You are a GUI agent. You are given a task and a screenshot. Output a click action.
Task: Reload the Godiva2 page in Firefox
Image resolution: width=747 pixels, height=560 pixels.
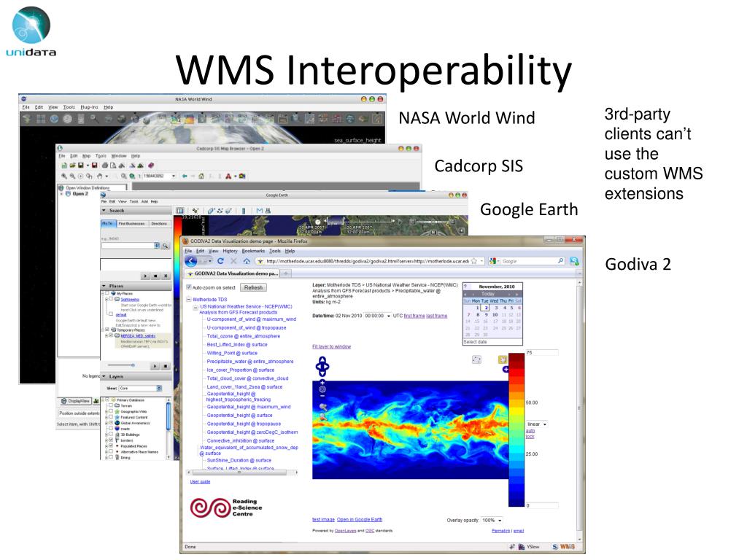[x=220, y=261]
